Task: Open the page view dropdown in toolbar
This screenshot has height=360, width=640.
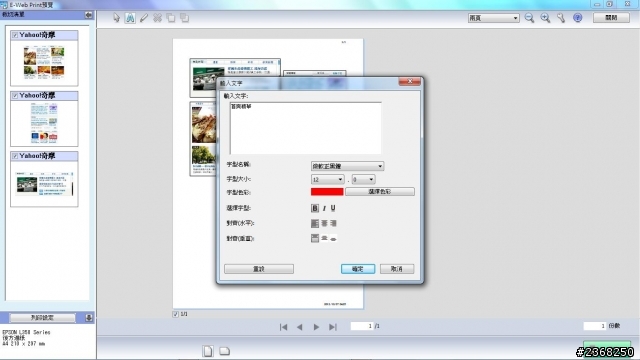Action: point(493,18)
